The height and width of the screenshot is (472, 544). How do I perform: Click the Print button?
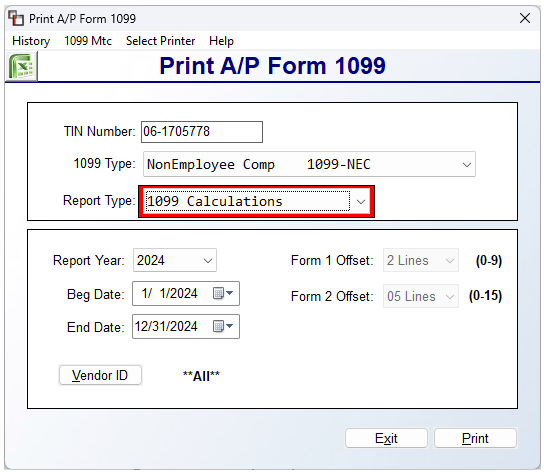pyautogui.click(x=475, y=438)
